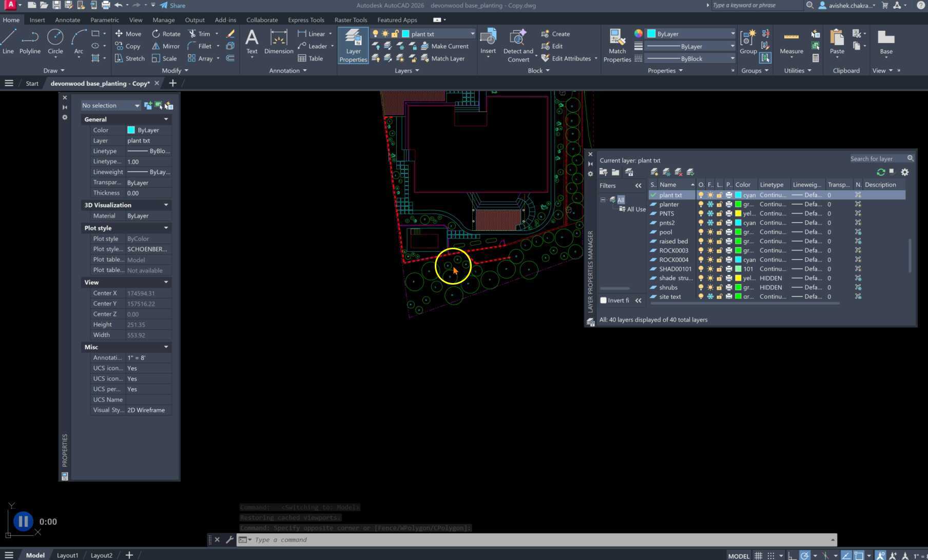
Task: Collapse the Plot style section
Action: 166,228
